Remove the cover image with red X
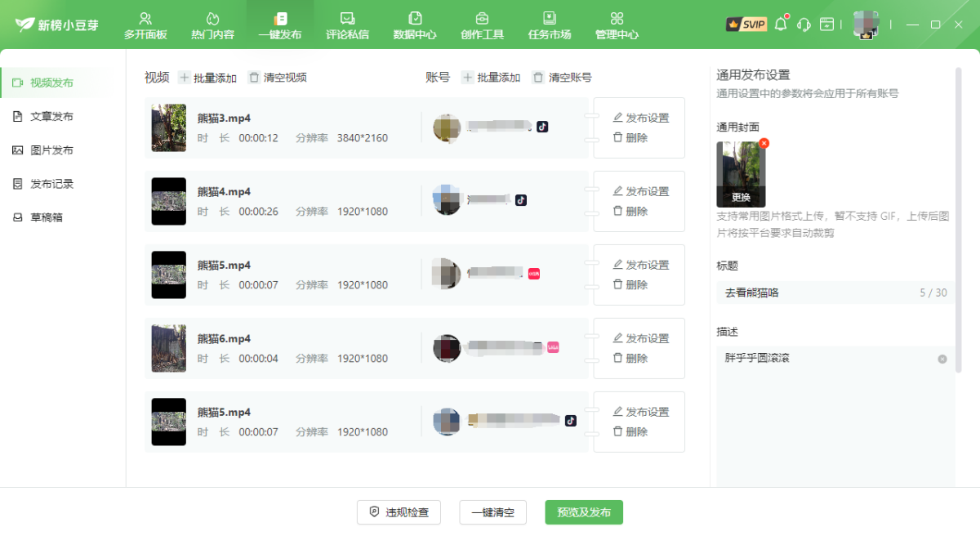The width and height of the screenshot is (980, 536). tap(764, 143)
